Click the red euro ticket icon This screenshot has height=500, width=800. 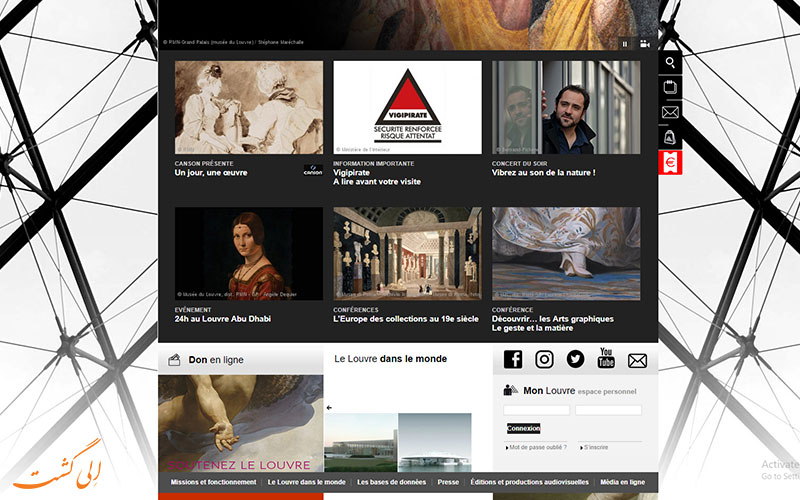(670, 162)
